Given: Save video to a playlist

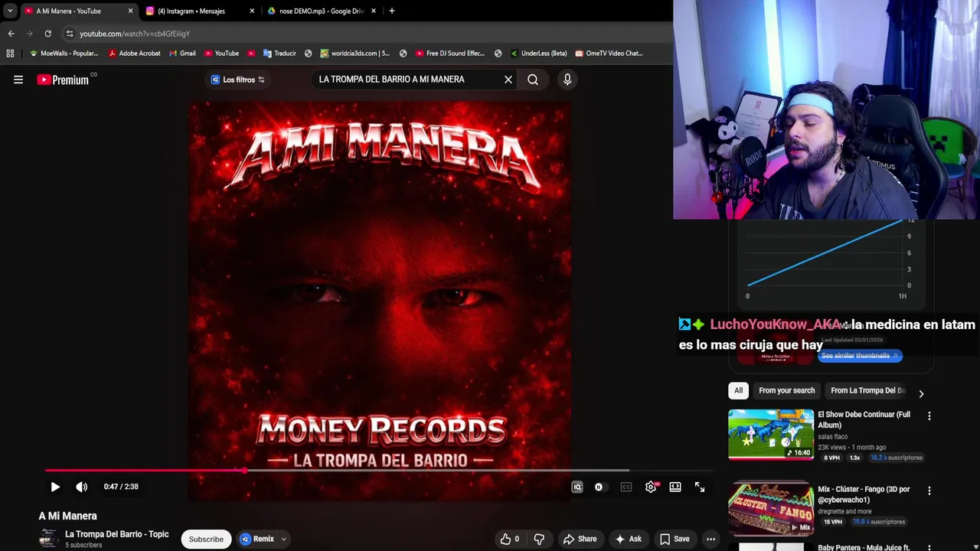Looking at the screenshot, I should [675, 539].
